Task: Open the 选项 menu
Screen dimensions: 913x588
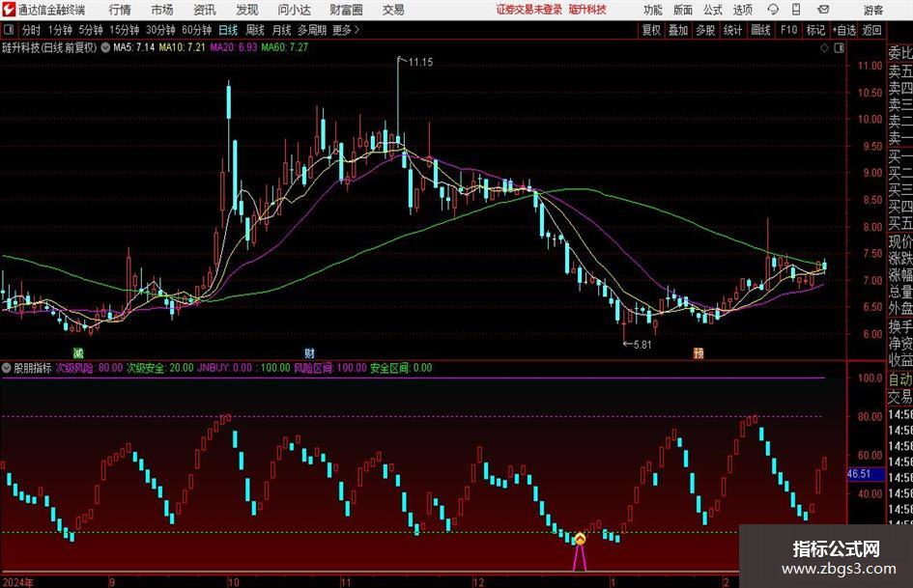Action: pyautogui.click(x=742, y=10)
